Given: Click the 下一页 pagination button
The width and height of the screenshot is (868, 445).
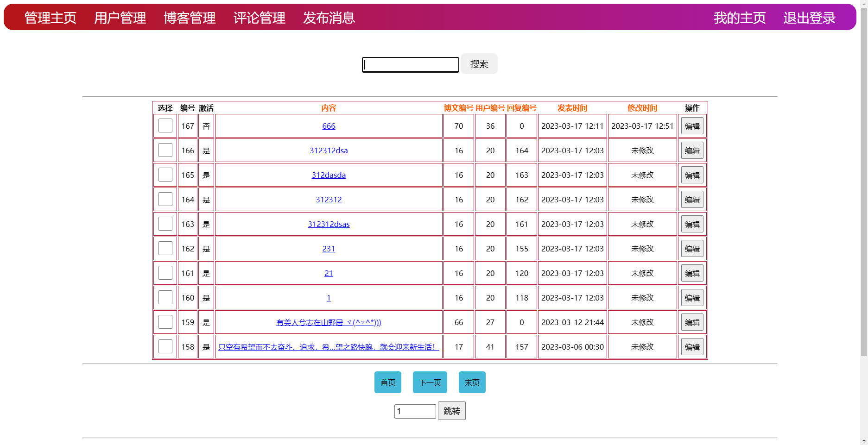Looking at the screenshot, I should (x=430, y=382).
